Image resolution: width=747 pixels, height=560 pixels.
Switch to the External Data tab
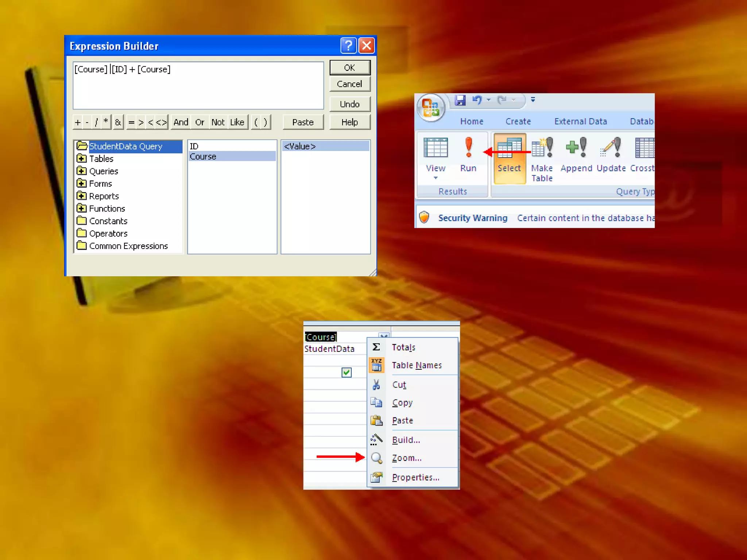(580, 121)
